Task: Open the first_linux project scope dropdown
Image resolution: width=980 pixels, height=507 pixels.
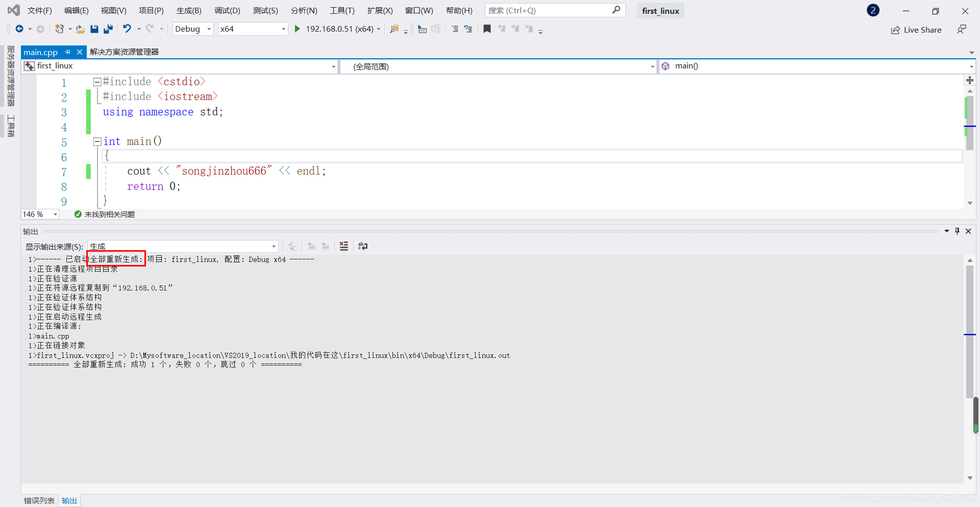Action: coord(180,66)
